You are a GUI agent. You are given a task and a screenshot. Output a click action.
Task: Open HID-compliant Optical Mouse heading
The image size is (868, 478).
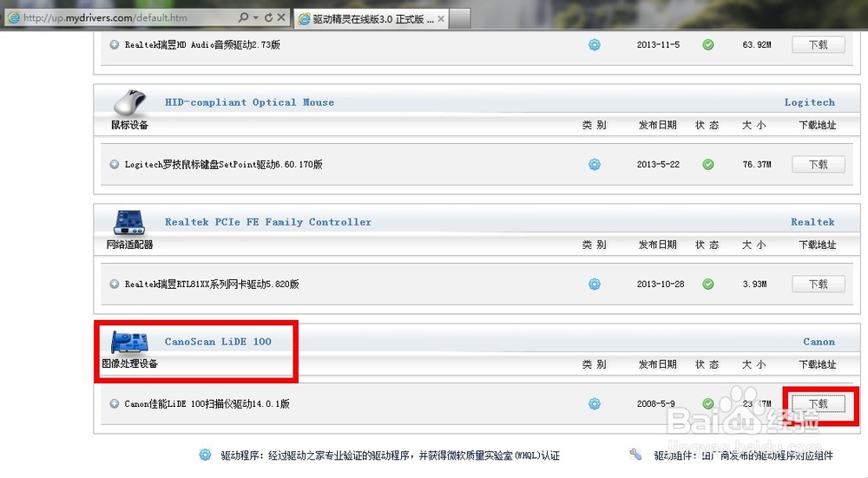click(x=249, y=102)
